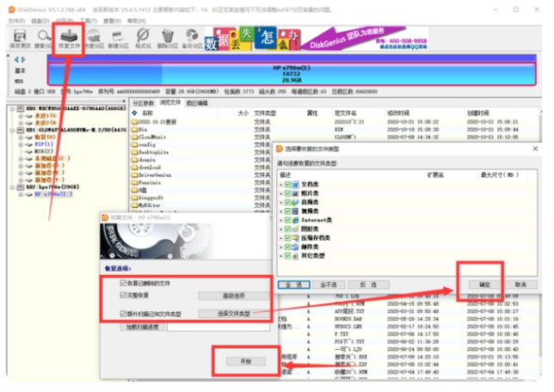Expand the ESP(1) partition node

21,144
